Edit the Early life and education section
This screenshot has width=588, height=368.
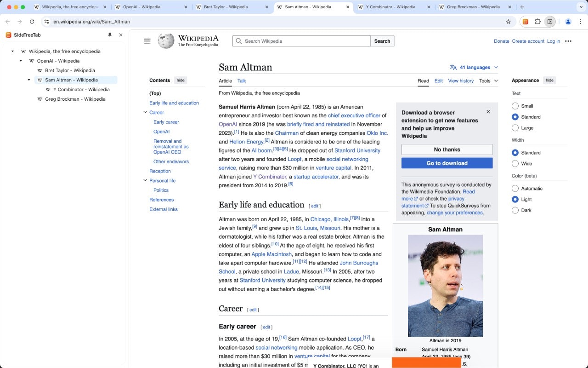click(315, 206)
